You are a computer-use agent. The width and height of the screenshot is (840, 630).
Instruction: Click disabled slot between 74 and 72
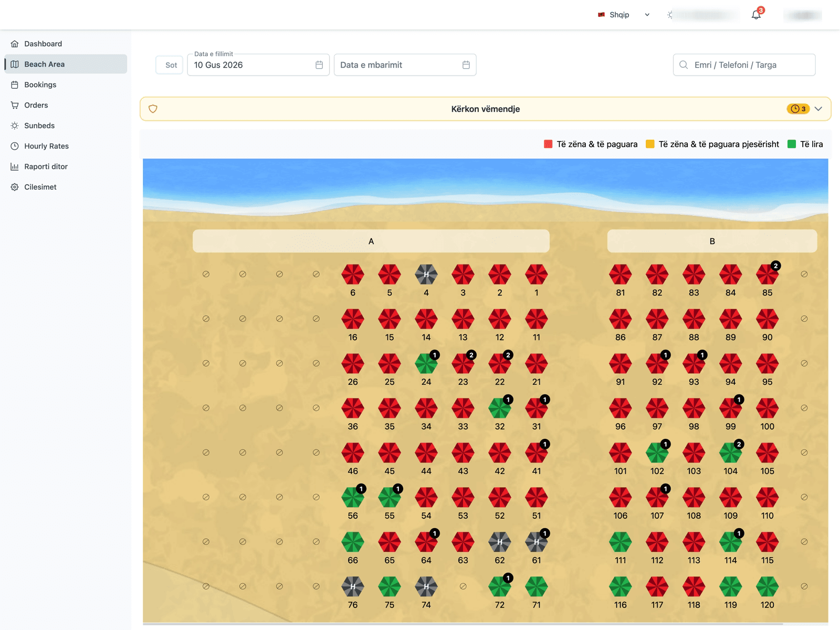tap(463, 586)
